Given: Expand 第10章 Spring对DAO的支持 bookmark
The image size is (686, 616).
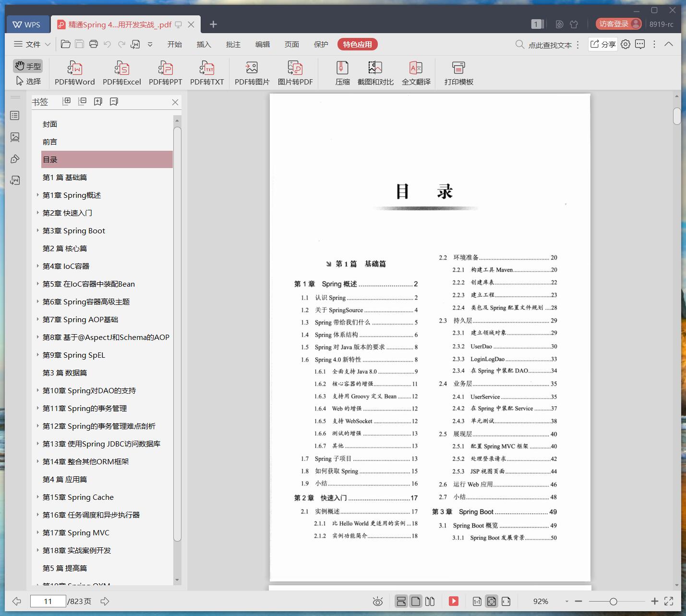Looking at the screenshot, I should point(38,390).
